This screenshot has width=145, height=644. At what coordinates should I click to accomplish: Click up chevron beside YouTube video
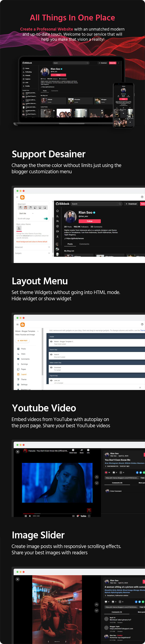coord(97,477)
